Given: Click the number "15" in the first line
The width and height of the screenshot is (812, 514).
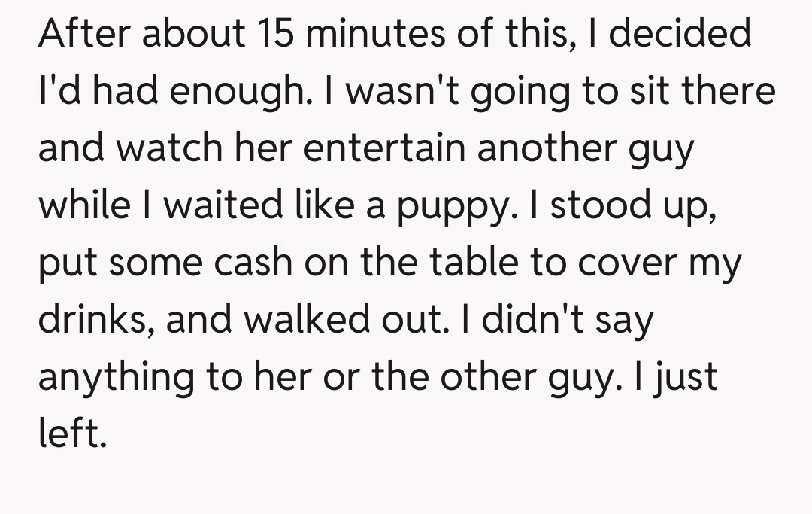Looking at the screenshot, I should (x=278, y=33).
